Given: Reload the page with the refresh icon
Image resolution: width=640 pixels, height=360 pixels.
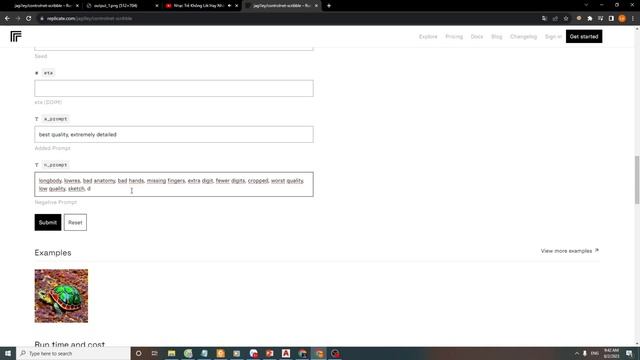Looking at the screenshot, I should [x=29, y=18].
